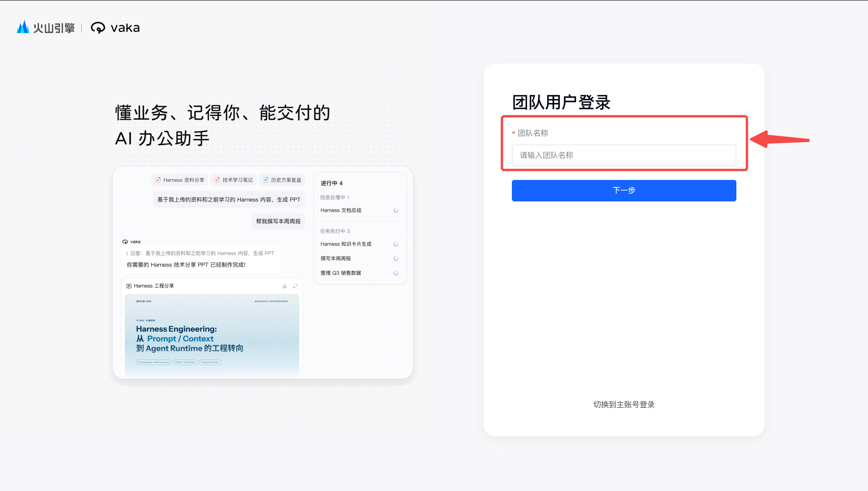Click the Harness 文档总结 task row
Image resolution: width=868 pixels, height=491 pixels.
click(360, 210)
